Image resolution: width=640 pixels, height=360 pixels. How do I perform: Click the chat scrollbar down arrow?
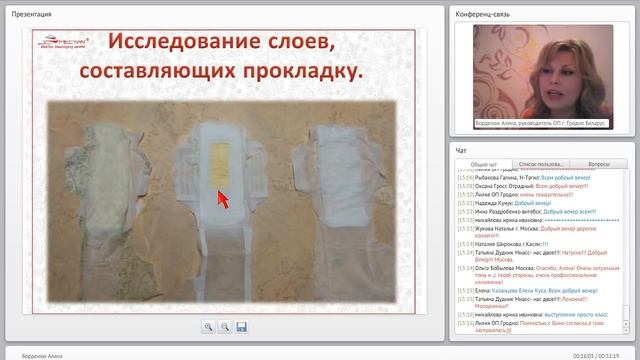[x=626, y=331]
